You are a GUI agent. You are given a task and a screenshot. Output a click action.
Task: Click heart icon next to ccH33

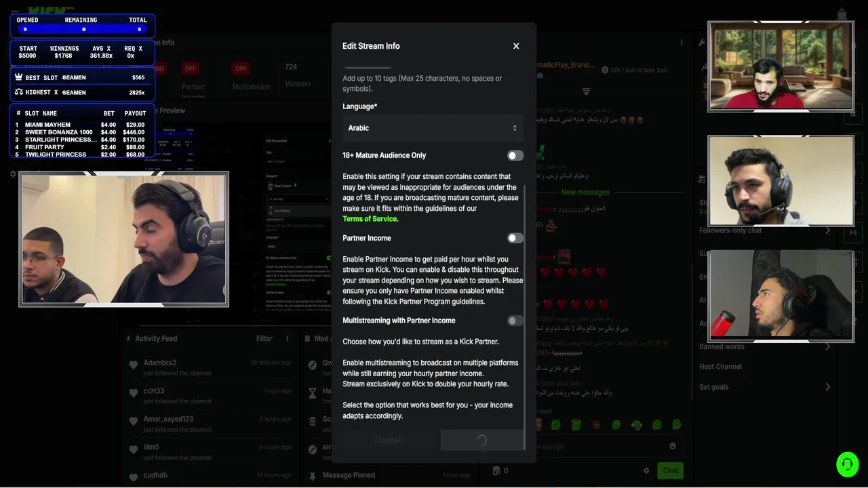click(x=134, y=393)
